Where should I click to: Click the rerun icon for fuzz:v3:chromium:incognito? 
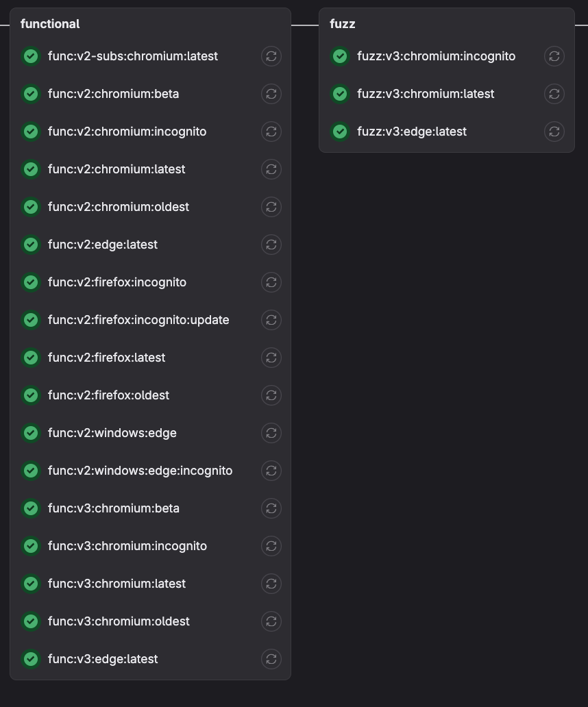pyautogui.click(x=554, y=56)
